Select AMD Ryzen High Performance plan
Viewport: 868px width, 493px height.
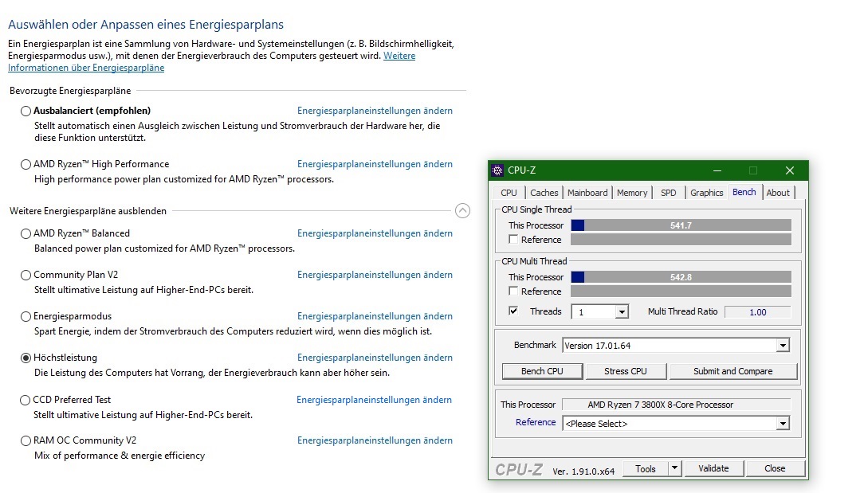point(26,164)
